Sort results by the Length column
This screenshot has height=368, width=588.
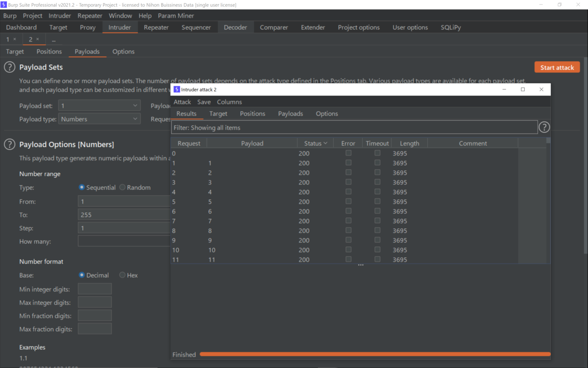(x=410, y=143)
